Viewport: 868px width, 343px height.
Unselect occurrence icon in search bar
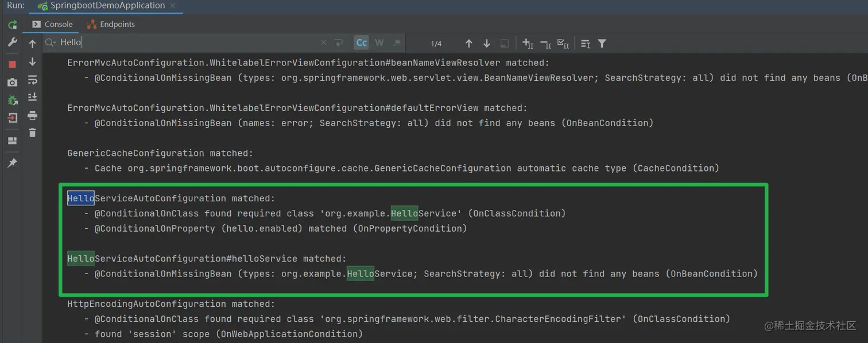(x=546, y=44)
